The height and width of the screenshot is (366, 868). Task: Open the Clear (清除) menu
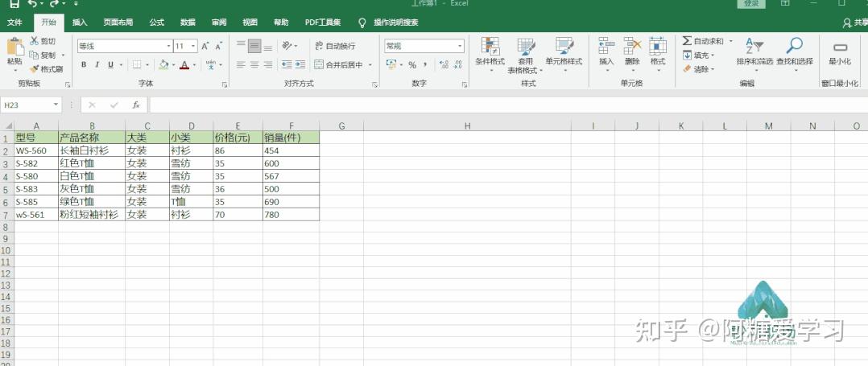coord(699,69)
